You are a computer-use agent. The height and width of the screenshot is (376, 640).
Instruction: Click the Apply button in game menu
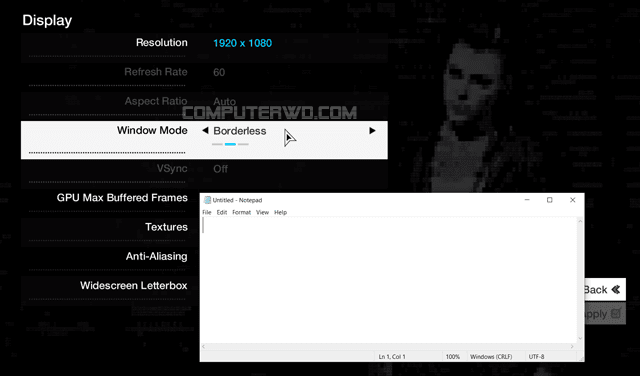coord(605,314)
